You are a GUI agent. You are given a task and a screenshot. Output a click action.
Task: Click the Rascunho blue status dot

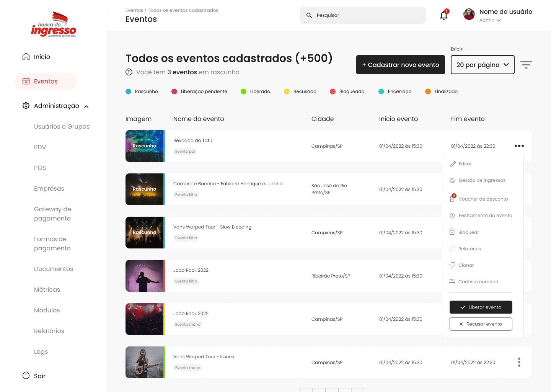click(129, 91)
